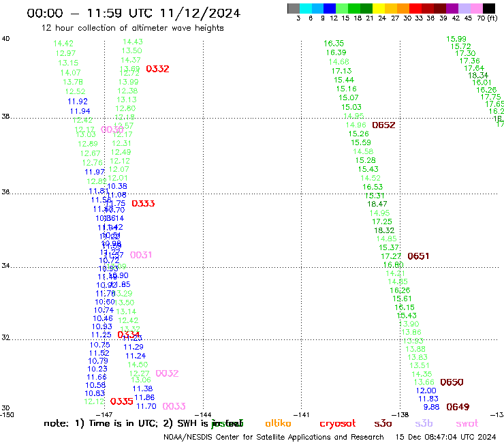Click the pink time label 0032
504x443 pixels.
167,373
